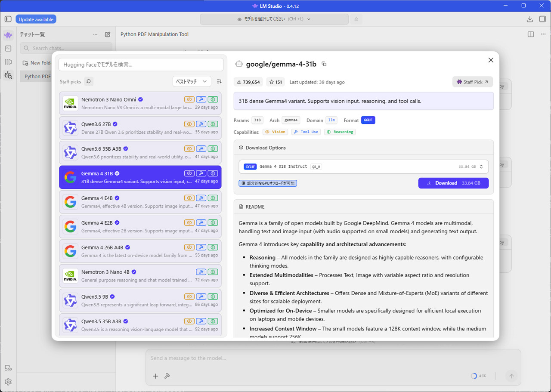Click the vision eye icon on Qwen3.6 27B
Screen dimensions: 551x392
coord(189,124)
